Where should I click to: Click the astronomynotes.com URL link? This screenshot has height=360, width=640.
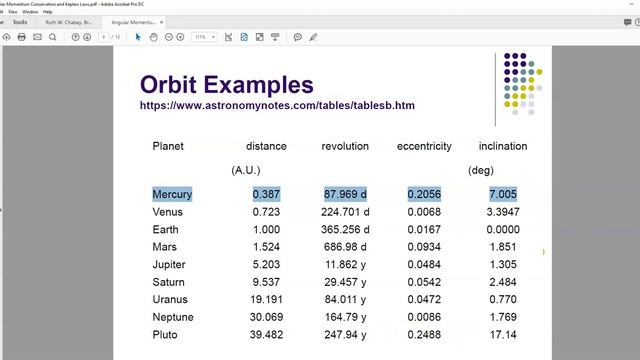(x=277, y=105)
